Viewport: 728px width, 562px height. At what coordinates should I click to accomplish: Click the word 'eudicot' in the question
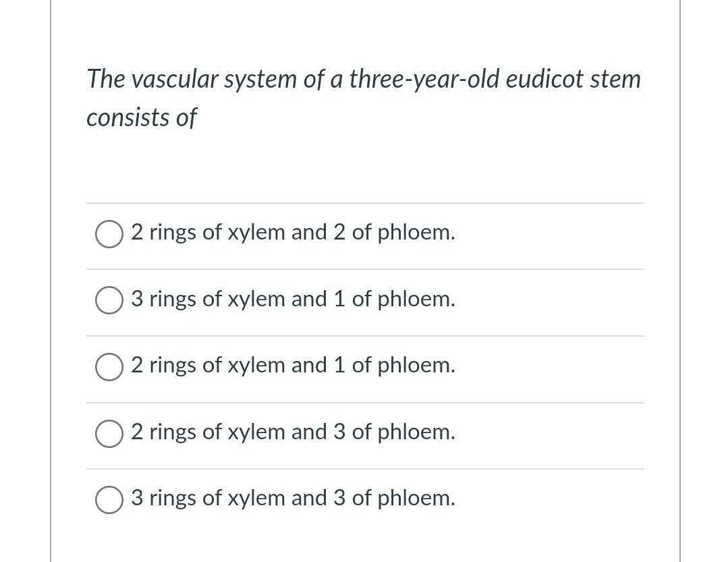544,79
